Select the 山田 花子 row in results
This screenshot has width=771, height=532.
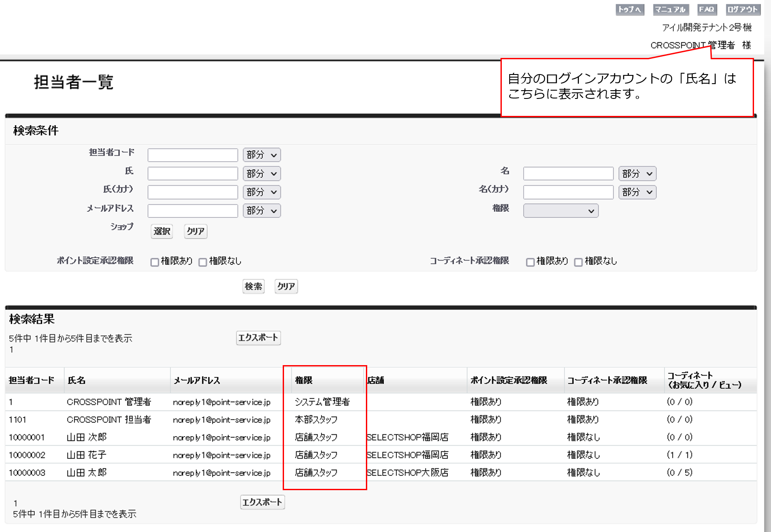[x=86, y=455]
